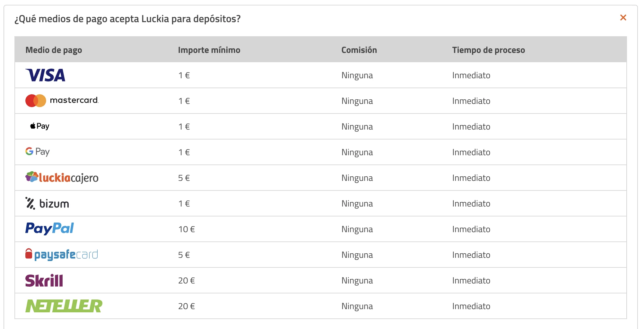
Task: Select the Bizum logo
Action: 47,203
